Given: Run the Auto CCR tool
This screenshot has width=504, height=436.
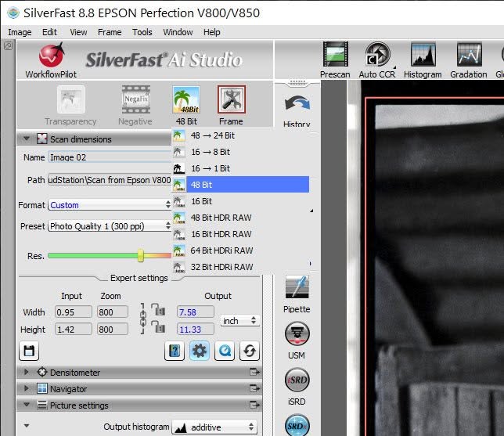Looking at the screenshot, I should [377, 55].
